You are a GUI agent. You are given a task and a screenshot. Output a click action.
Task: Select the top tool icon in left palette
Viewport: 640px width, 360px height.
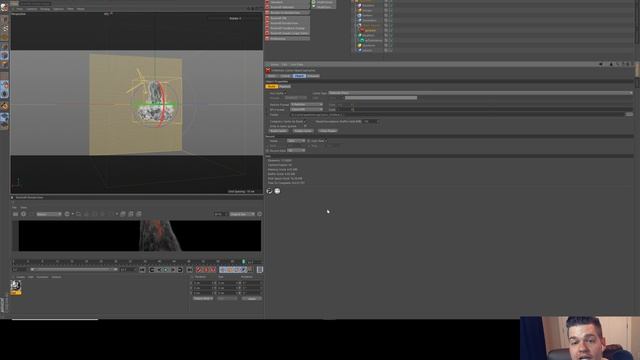point(4,7)
